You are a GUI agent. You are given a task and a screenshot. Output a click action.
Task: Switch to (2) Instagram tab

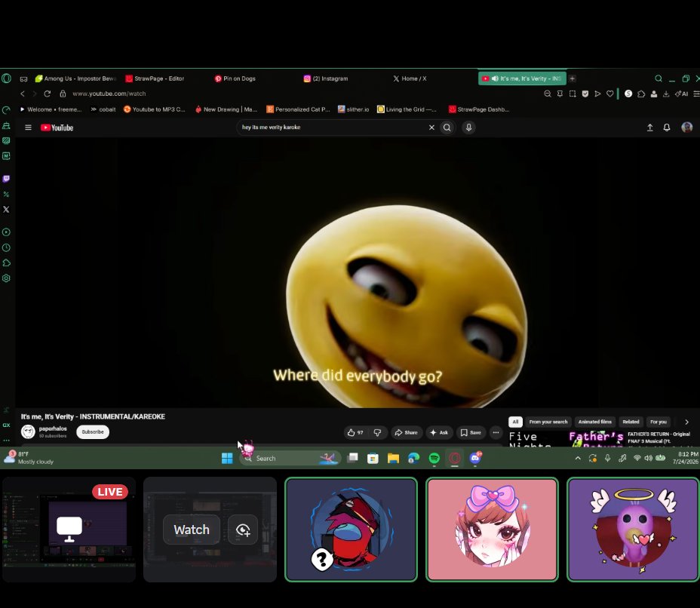[326, 78]
